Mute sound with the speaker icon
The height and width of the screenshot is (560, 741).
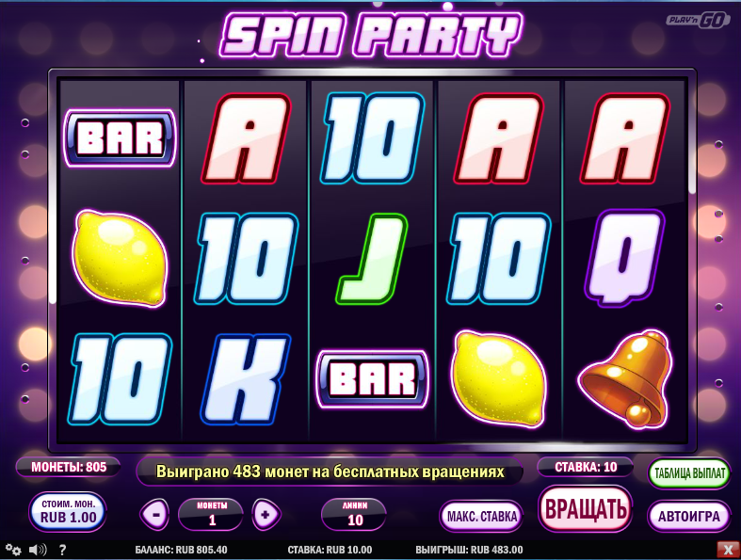pos(38,550)
